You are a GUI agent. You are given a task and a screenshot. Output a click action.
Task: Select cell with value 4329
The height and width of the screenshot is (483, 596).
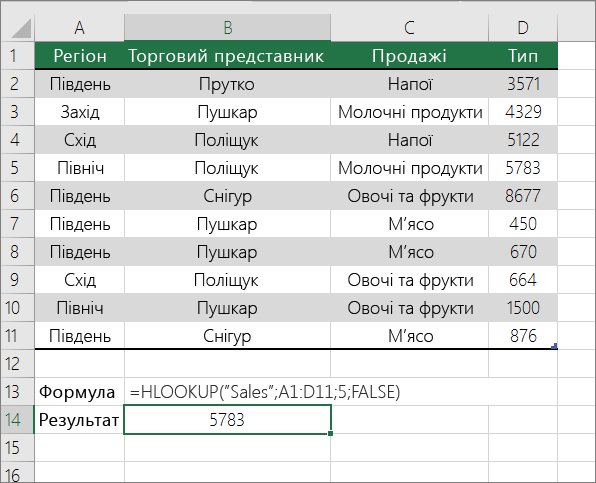click(523, 112)
